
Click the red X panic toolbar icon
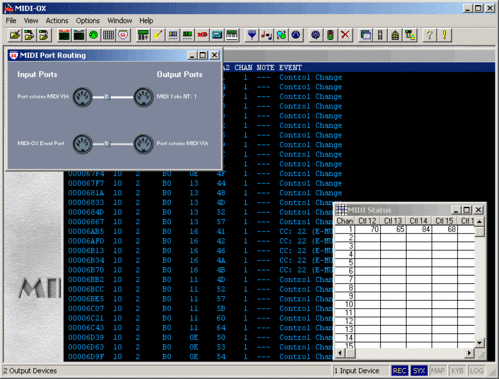pos(345,35)
